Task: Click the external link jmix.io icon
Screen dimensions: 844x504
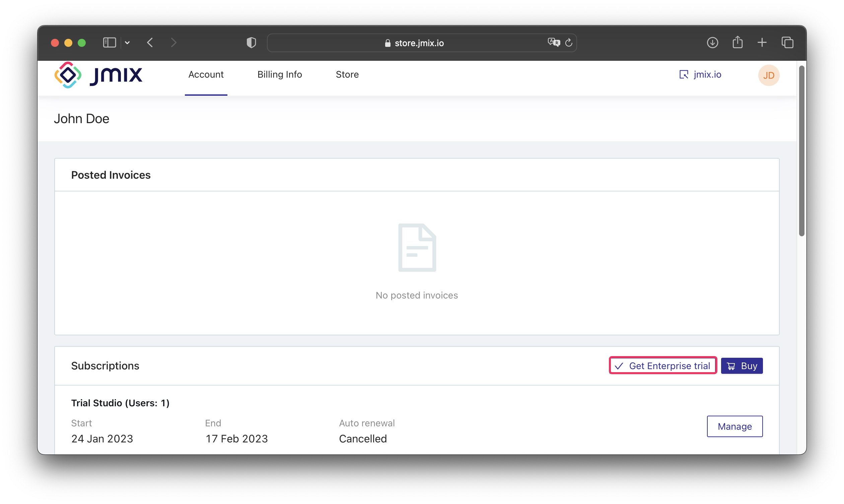Action: (684, 74)
